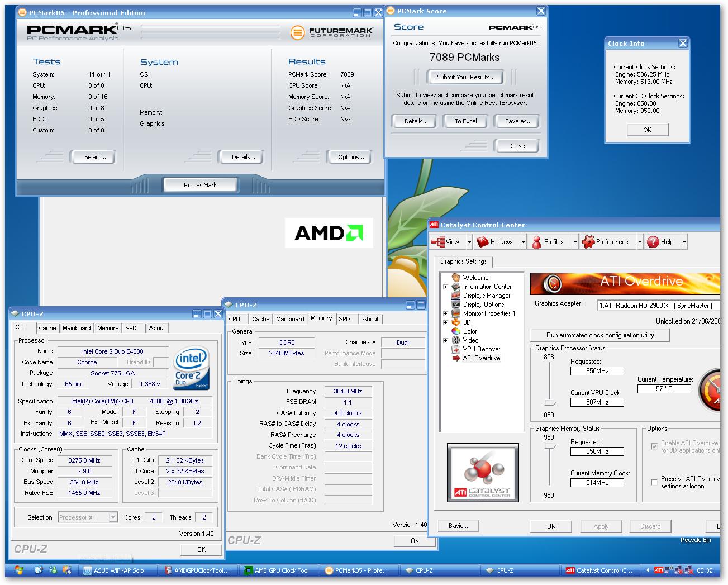Select the Color wheel tree icon

[456, 331]
